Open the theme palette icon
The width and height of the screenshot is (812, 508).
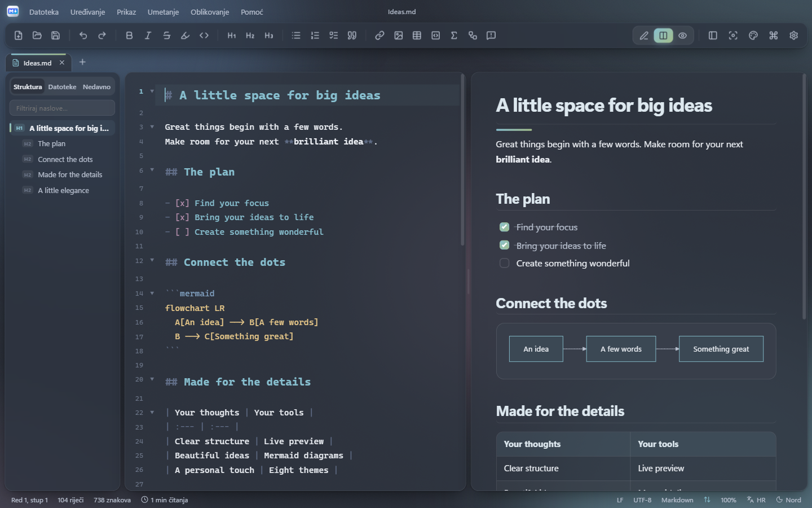pos(753,36)
